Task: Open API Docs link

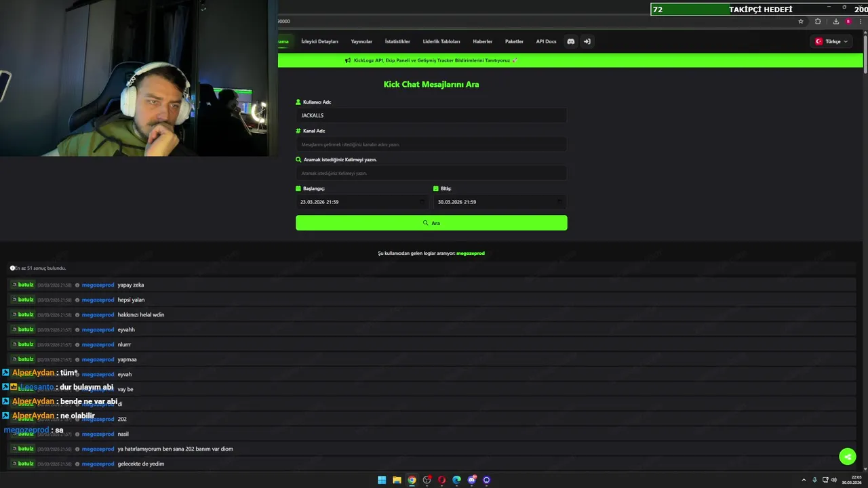Action: click(x=546, y=41)
